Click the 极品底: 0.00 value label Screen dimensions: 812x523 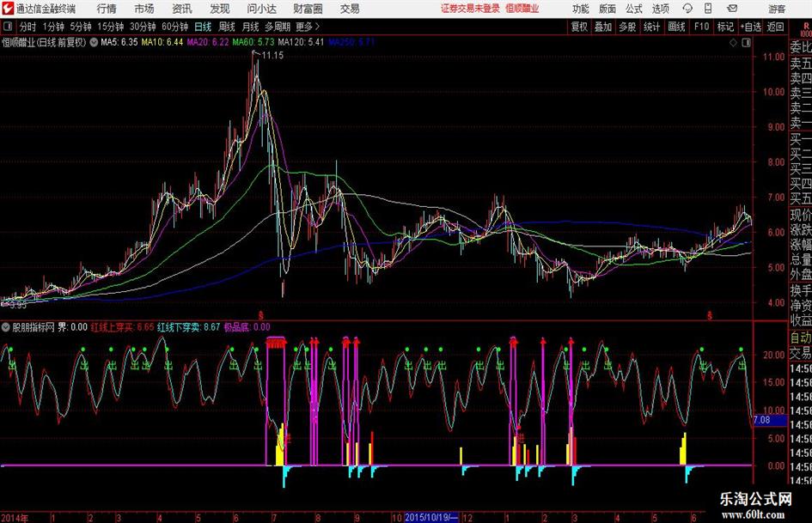pyautogui.click(x=247, y=327)
